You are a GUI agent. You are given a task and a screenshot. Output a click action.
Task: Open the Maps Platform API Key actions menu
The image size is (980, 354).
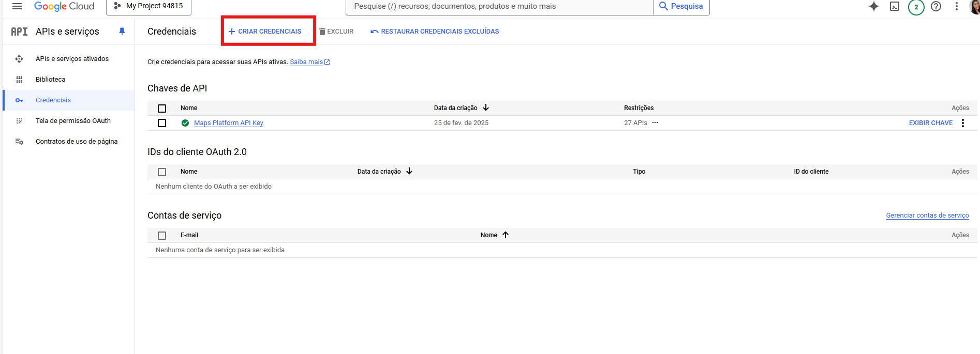pyautogui.click(x=963, y=123)
